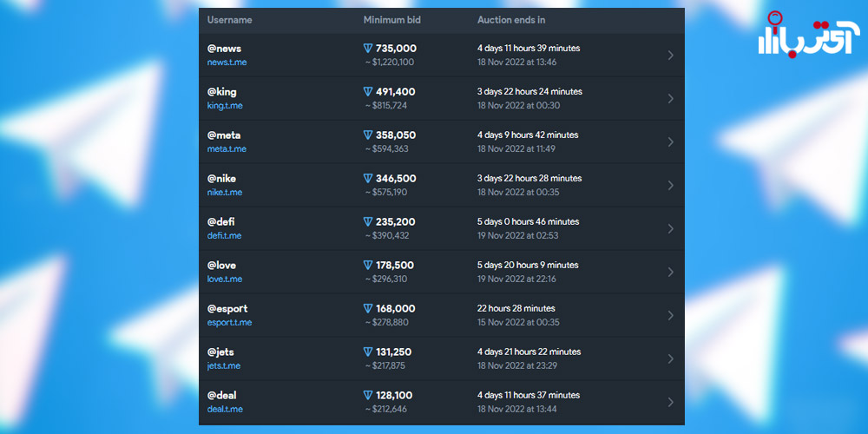Click '3 days 22 hours 24 minutes' countdown
Viewport: 868px width, 434px height.
click(x=529, y=91)
